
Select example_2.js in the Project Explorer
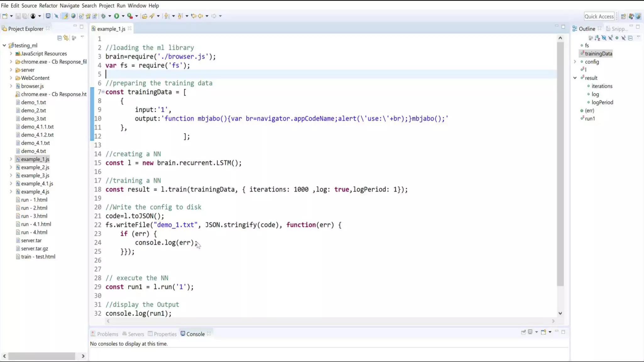coord(35,167)
